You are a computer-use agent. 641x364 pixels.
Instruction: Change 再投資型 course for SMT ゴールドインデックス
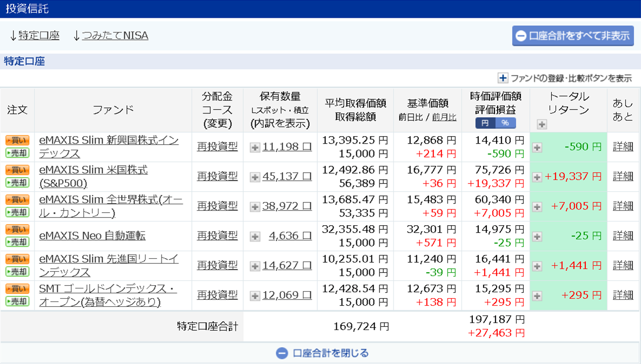[x=217, y=295]
